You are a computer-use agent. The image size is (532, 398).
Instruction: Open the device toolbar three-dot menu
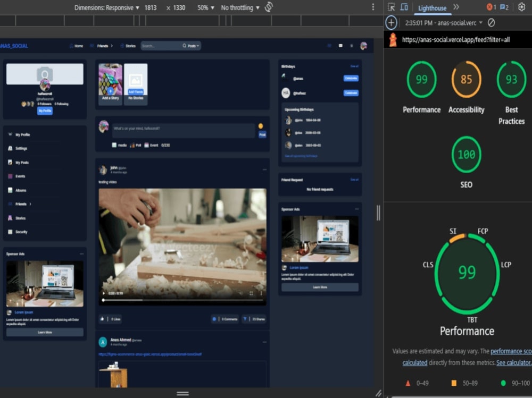tap(373, 7)
